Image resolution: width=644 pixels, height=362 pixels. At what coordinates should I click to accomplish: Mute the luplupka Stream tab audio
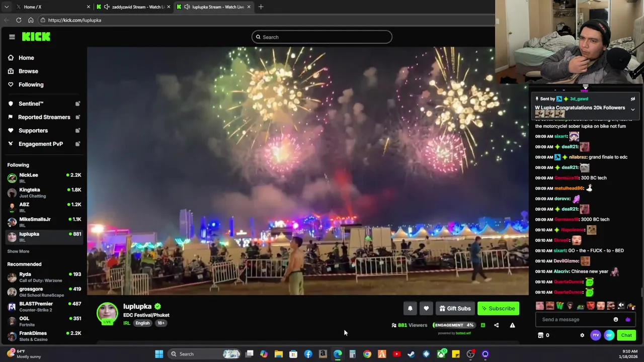[187, 7]
